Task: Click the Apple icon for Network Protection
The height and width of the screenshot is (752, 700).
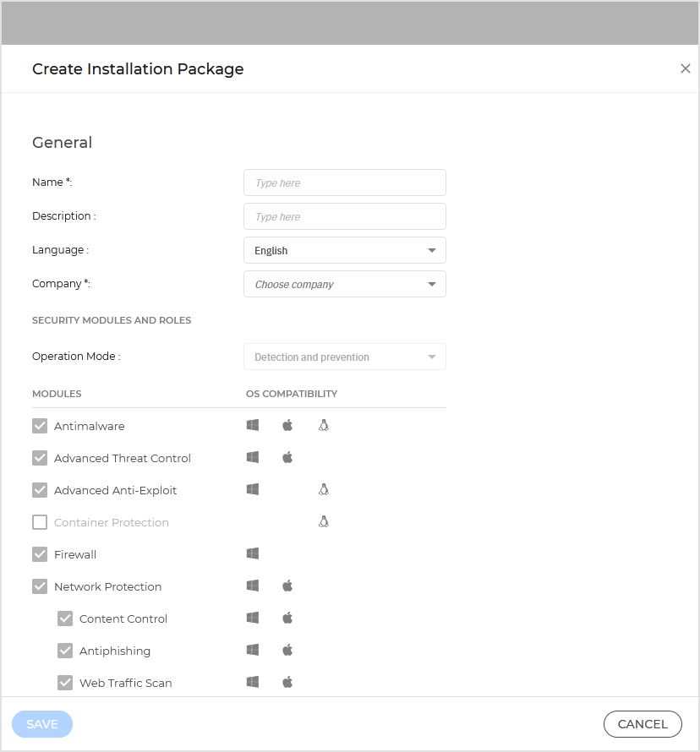Action: click(x=287, y=586)
